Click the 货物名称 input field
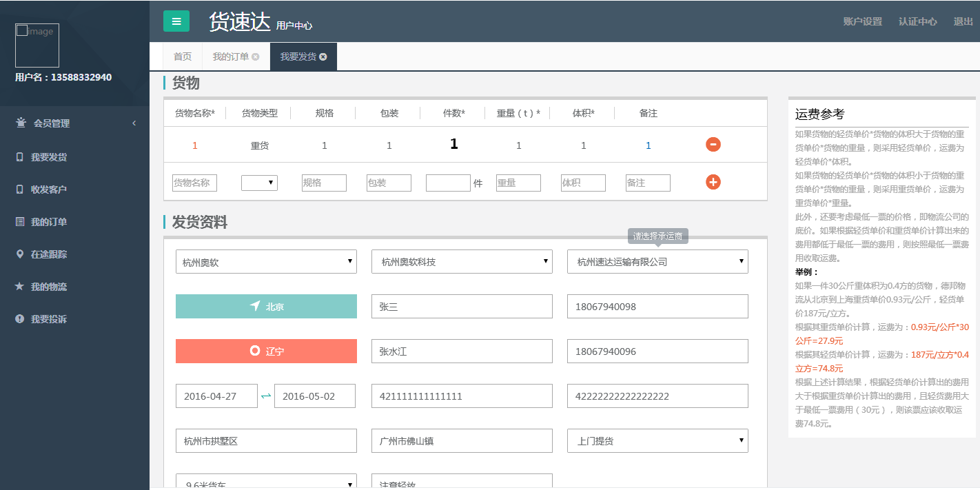 click(194, 183)
